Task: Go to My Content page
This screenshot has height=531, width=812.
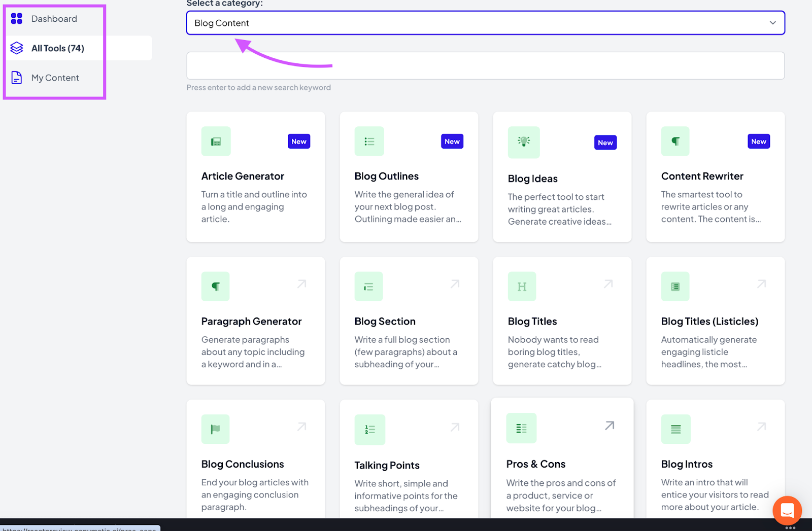Action: [x=55, y=78]
